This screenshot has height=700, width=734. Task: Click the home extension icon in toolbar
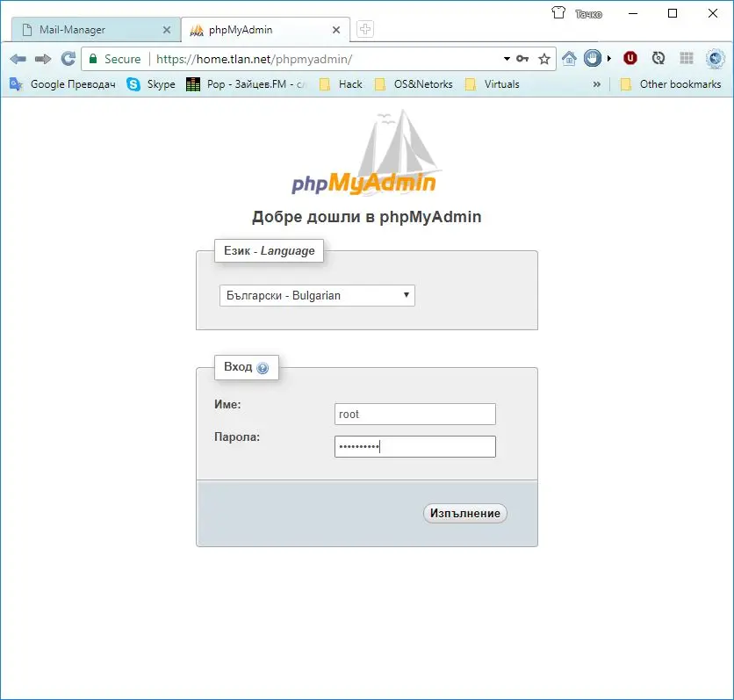click(x=569, y=59)
